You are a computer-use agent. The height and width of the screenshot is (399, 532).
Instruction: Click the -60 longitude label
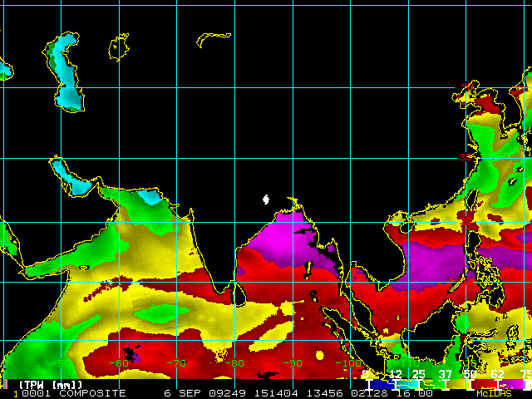pos(119,363)
